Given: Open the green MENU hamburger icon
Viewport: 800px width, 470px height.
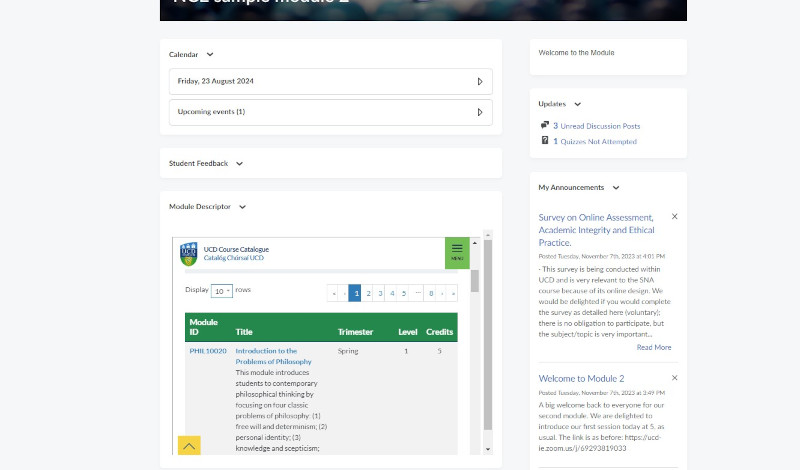Looking at the screenshot, I should point(457,253).
